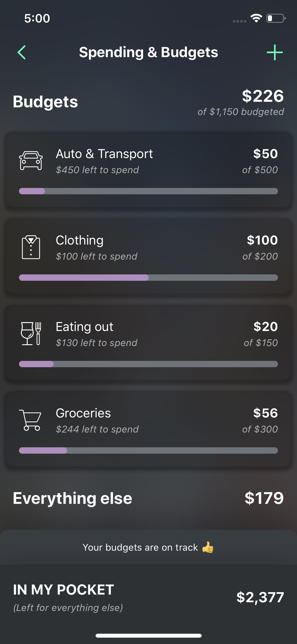Tap the $226 total budgeted amount
The width and height of the screenshot is (297, 644).
pyautogui.click(x=263, y=96)
